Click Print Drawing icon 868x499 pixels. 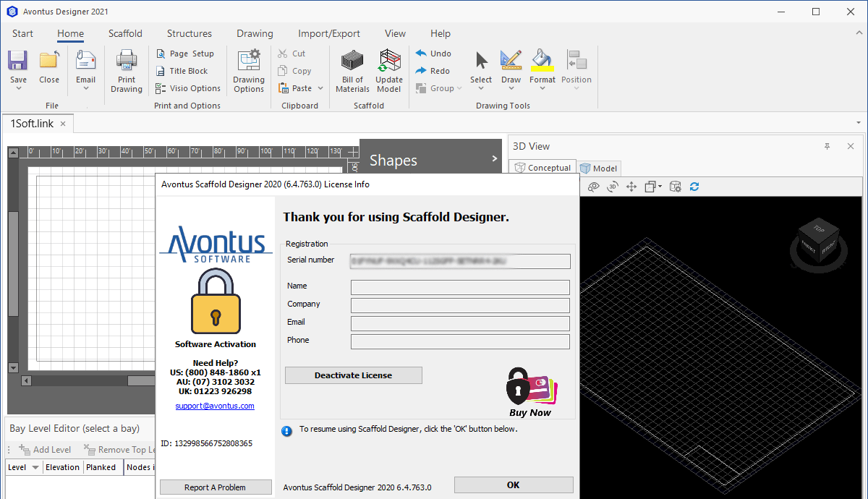click(x=127, y=60)
